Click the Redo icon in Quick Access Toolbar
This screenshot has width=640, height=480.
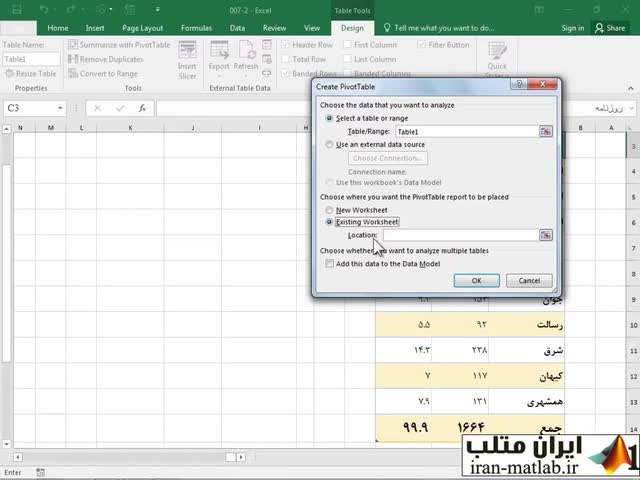coord(71,10)
